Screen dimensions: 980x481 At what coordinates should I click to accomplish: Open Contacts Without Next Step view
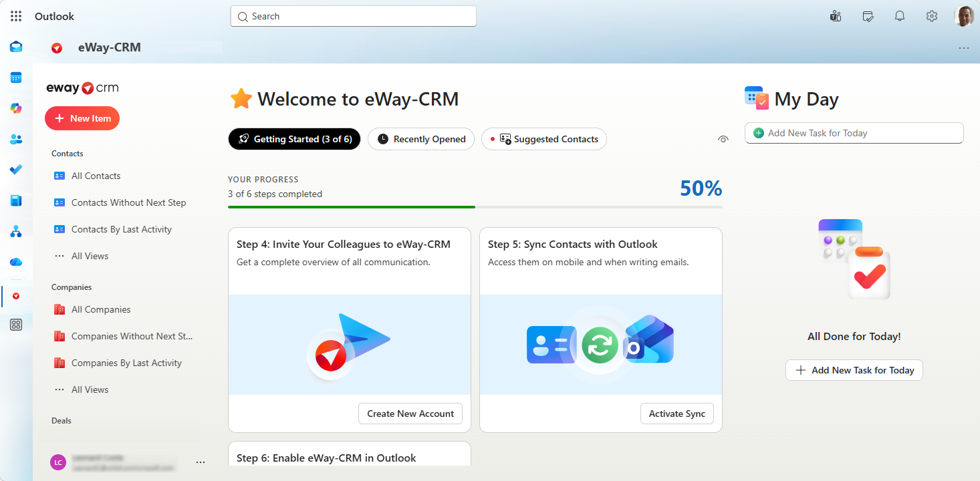128,202
